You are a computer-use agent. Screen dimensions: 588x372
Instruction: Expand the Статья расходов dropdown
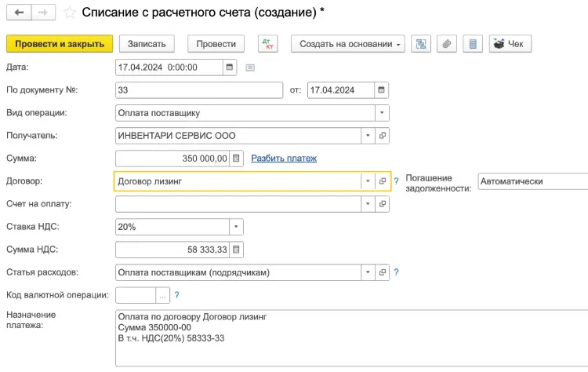pos(368,272)
